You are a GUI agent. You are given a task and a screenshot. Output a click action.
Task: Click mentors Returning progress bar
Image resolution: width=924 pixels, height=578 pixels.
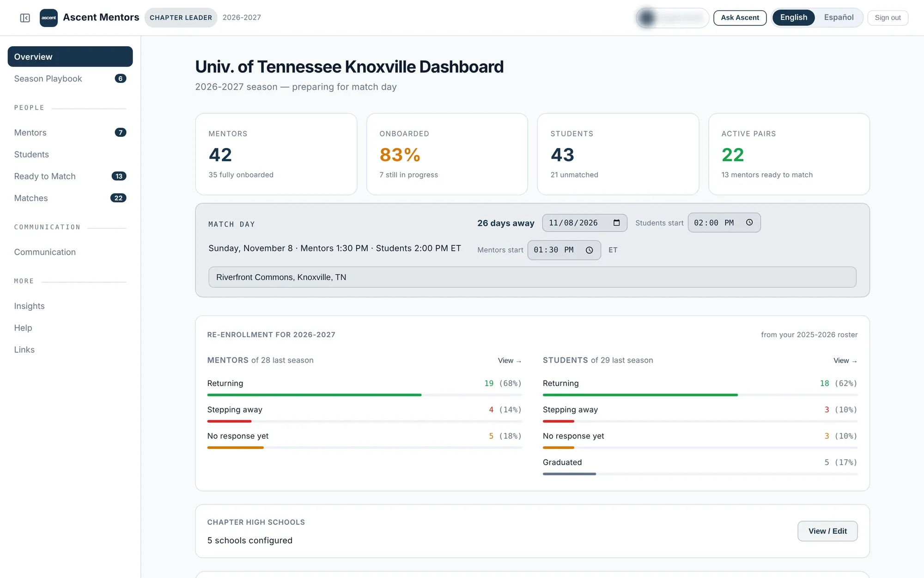[x=365, y=395]
